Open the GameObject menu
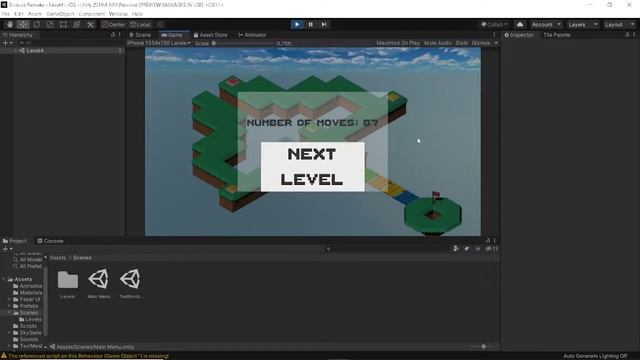Image resolution: width=640 pixels, height=360 pixels. click(60, 14)
